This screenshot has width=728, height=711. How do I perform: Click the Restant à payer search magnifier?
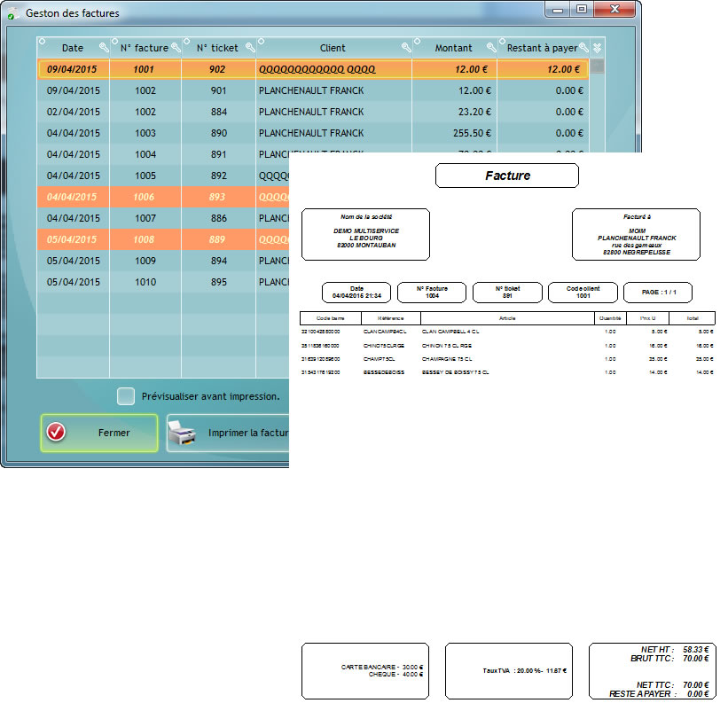click(583, 48)
